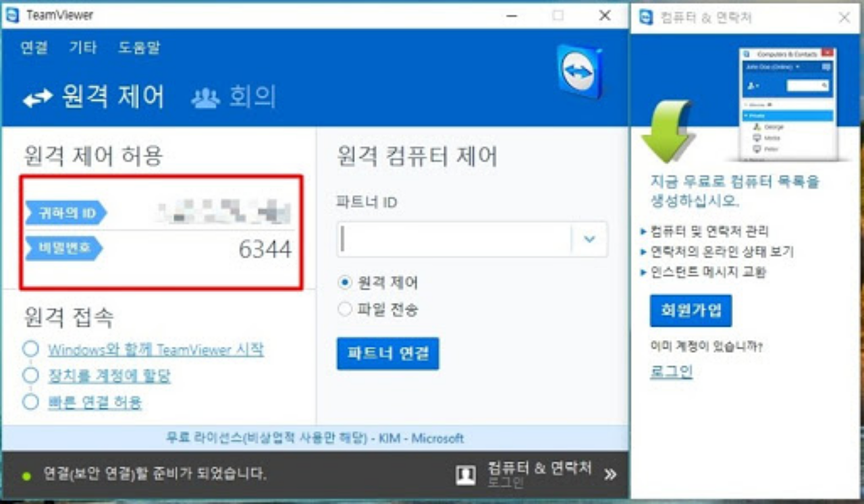Click the 회원가입 button

691,311
